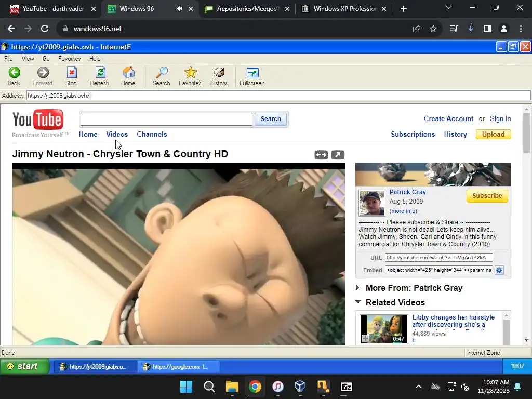Click the InternetE Address field
Image resolution: width=532 pixels, height=399 pixels.
(278, 96)
